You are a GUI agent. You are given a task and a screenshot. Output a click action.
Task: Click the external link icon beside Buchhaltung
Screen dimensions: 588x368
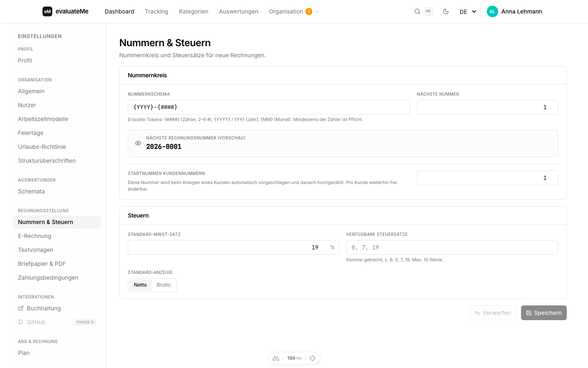(21, 308)
